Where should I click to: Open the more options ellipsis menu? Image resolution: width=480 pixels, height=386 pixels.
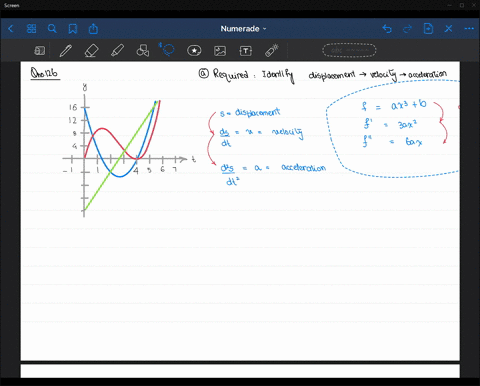tap(469, 29)
